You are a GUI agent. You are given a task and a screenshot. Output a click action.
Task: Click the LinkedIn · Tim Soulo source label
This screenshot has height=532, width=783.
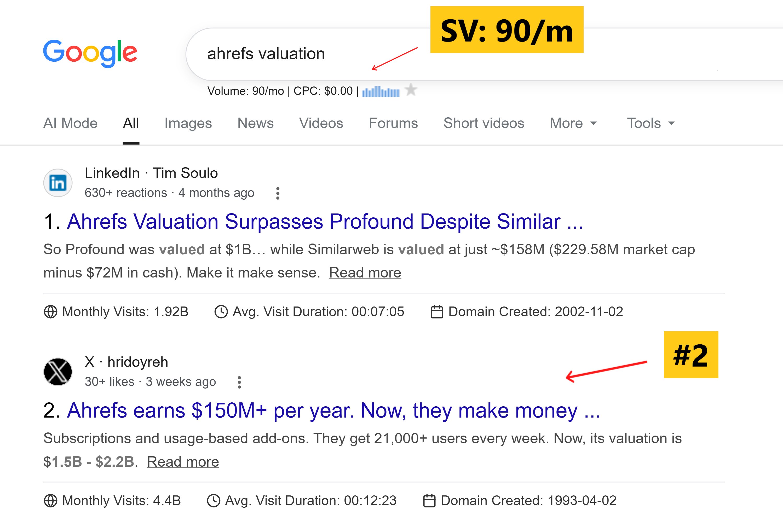pos(151,173)
